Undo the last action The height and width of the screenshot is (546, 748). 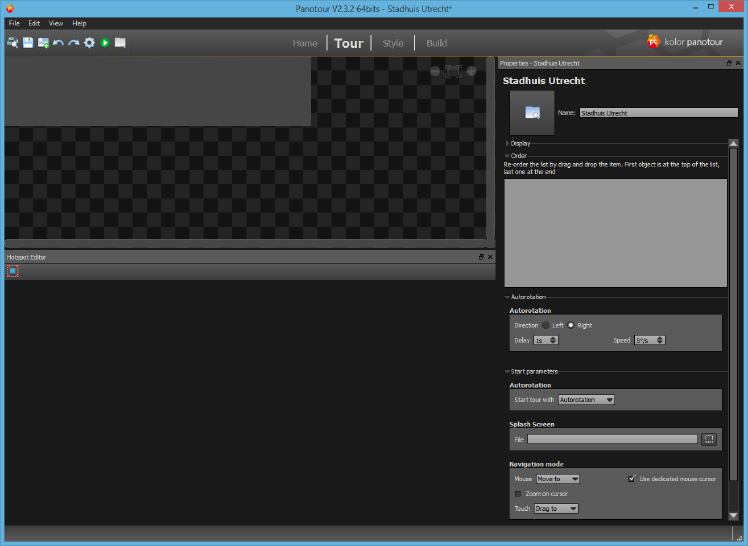pos(58,43)
